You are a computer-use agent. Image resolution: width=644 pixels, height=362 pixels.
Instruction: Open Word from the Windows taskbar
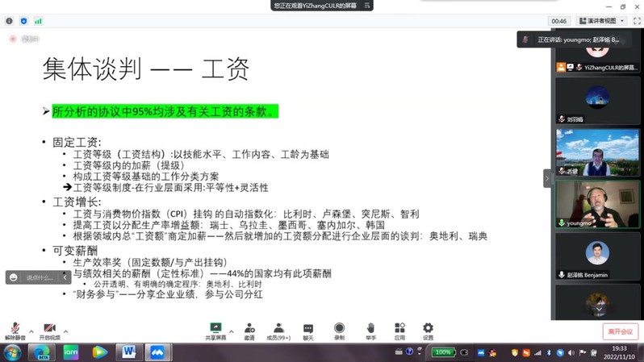(x=128, y=352)
